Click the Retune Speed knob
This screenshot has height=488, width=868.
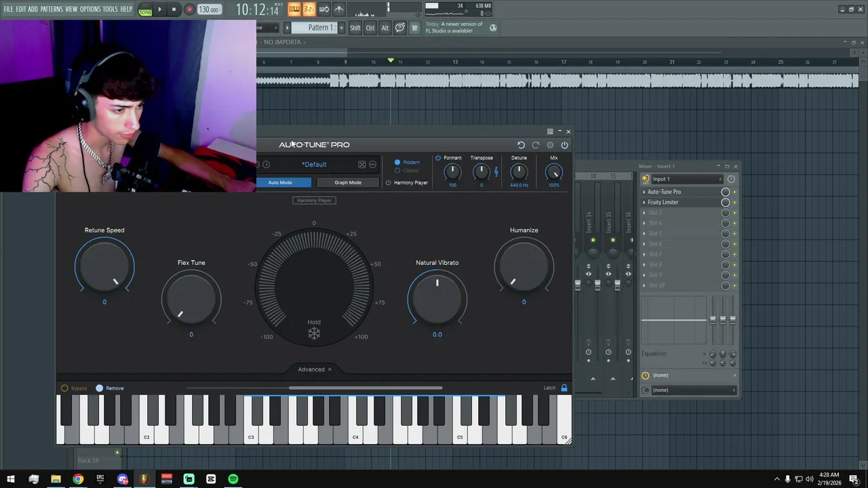point(104,266)
